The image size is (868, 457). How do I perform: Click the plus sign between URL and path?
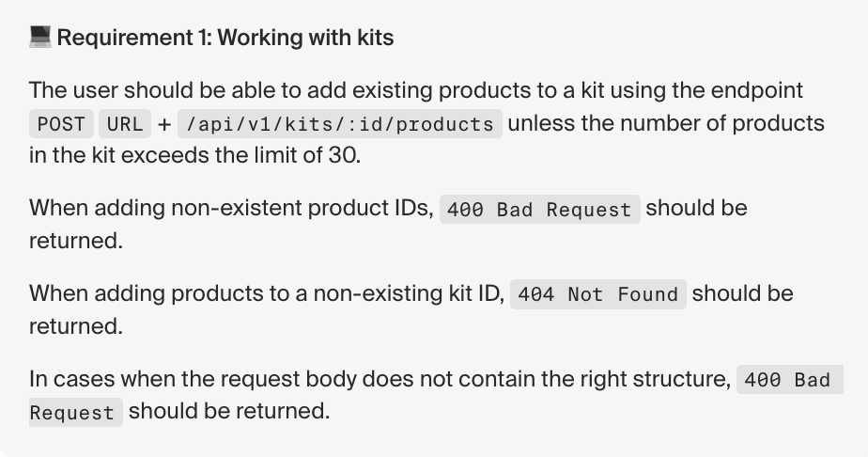pyautogui.click(x=163, y=124)
